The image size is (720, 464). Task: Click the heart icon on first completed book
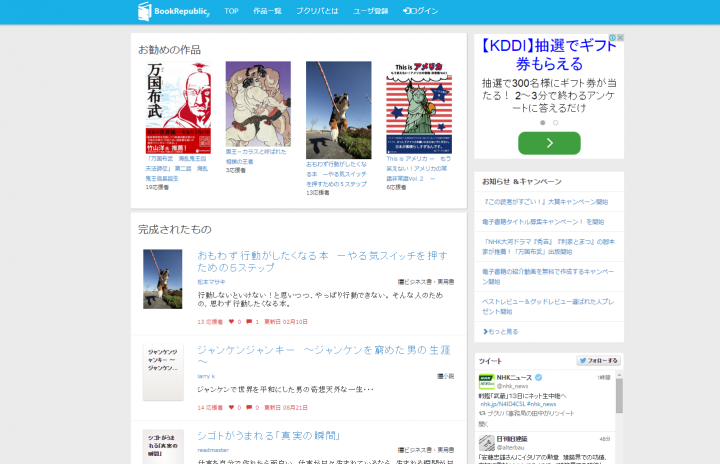[x=231, y=322]
